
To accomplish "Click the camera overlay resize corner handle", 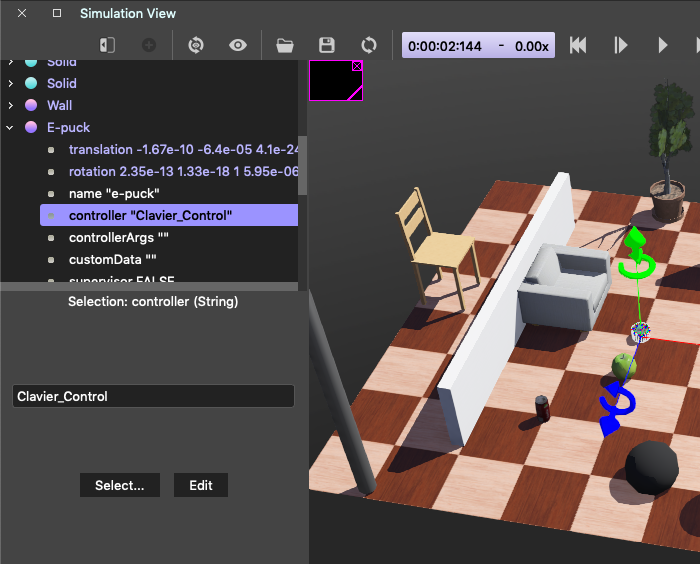I will [x=355, y=94].
